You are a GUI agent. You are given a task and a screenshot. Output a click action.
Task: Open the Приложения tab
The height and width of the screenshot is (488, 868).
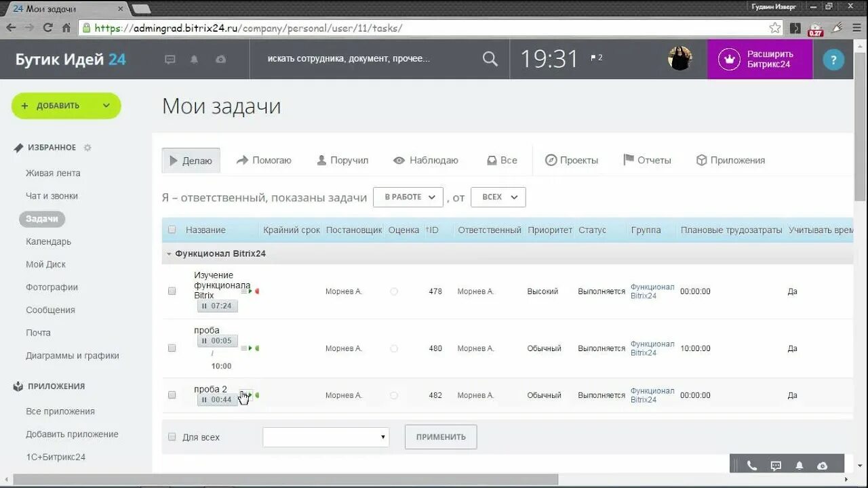pos(730,161)
